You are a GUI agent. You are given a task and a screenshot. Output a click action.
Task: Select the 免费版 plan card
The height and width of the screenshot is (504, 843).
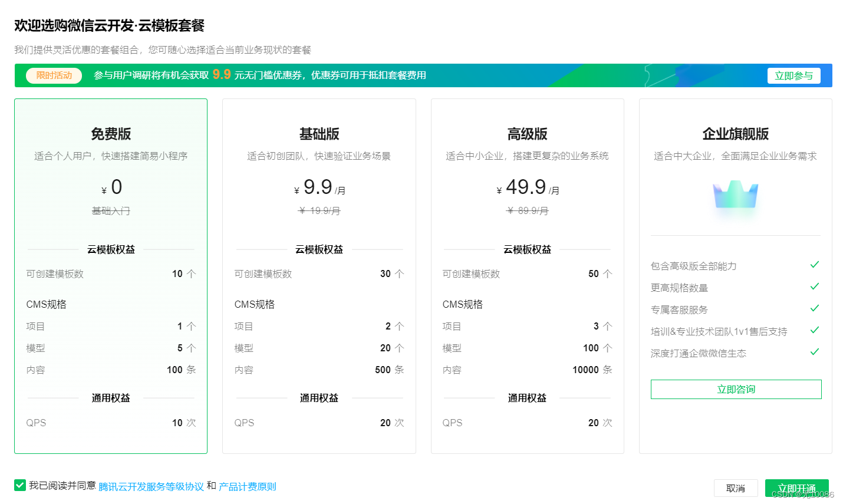pyautogui.click(x=111, y=276)
